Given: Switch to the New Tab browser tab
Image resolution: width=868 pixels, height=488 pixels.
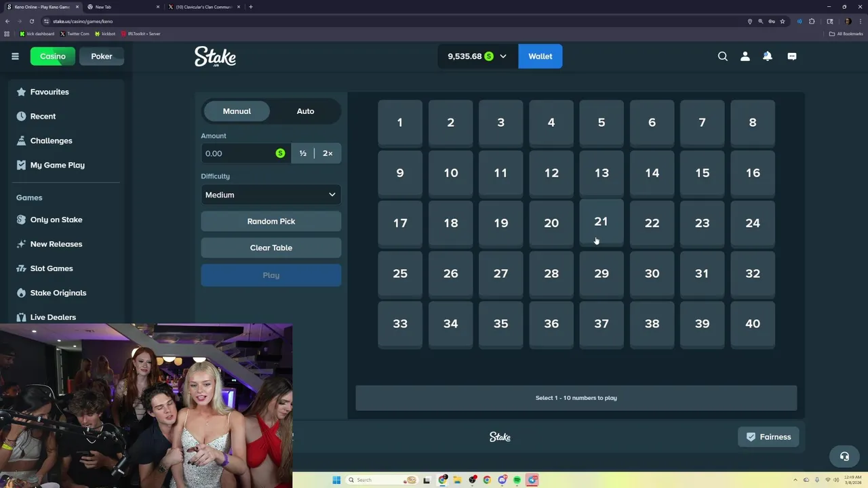Looking at the screenshot, I should click(x=124, y=7).
